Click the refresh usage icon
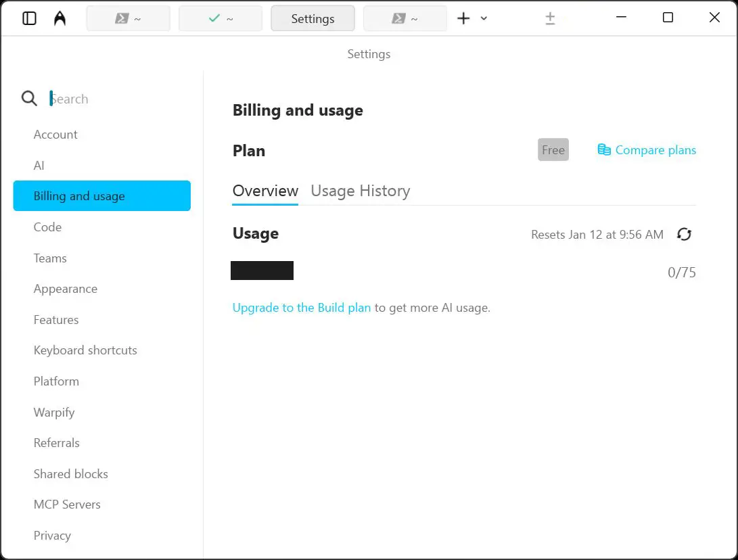Viewport: 738px width, 560px height. 684,235
